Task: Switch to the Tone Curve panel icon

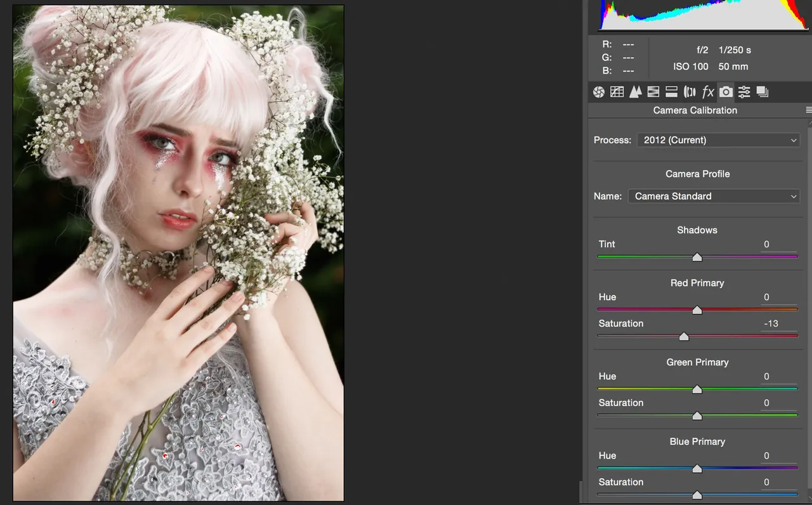Action: pos(617,92)
